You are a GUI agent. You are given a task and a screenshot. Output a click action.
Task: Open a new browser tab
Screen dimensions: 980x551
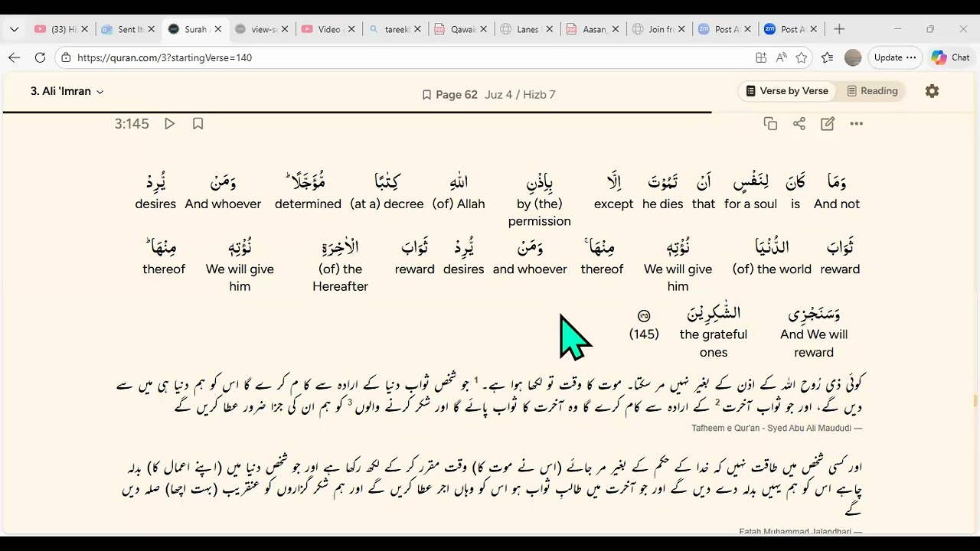(x=839, y=29)
